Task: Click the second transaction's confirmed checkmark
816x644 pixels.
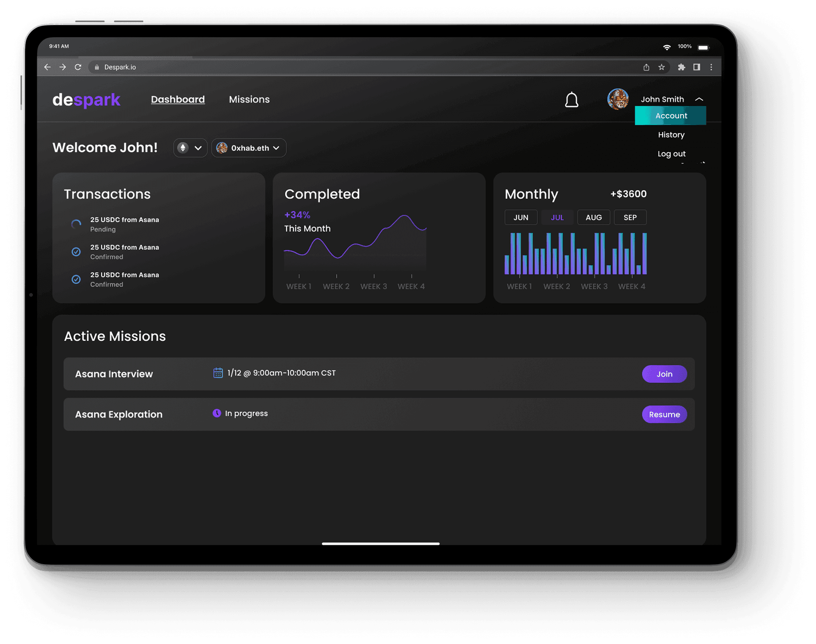Action: (76, 252)
